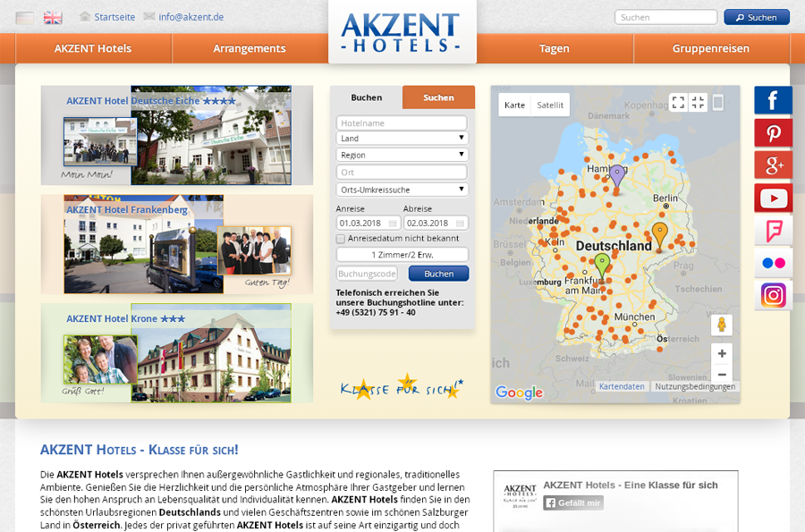Click the grey map toggle icon
Image resolution: width=805 pixels, height=532 pixels.
pos(718,103)
